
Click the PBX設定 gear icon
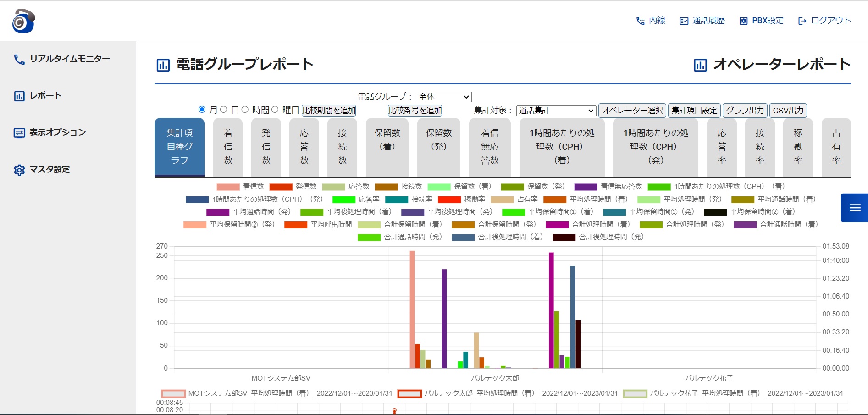click(743, 21)
